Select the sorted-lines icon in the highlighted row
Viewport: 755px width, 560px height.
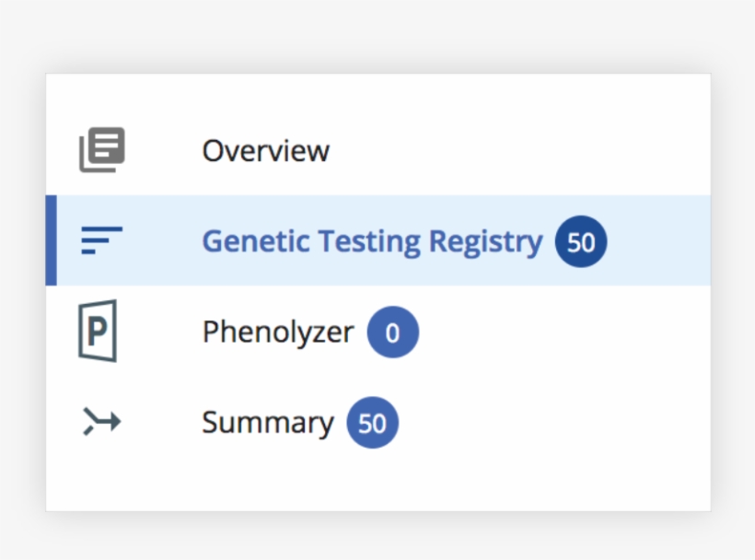(x=99, y=239)
